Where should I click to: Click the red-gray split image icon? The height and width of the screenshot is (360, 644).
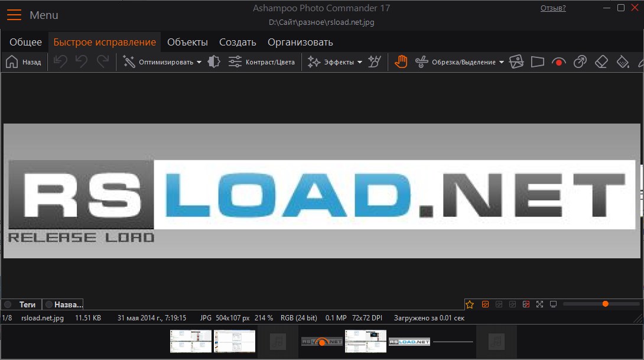point(526,304)
